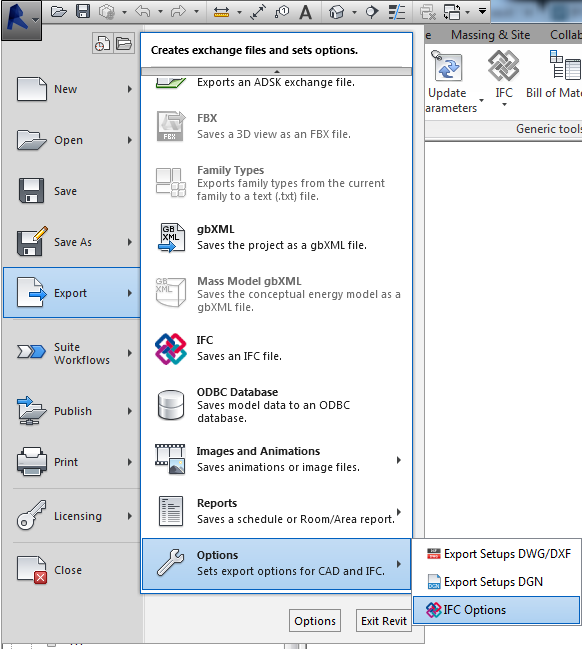Choose Export Setups DWG/DXF

pyautogui.click(x=497, y=554)
